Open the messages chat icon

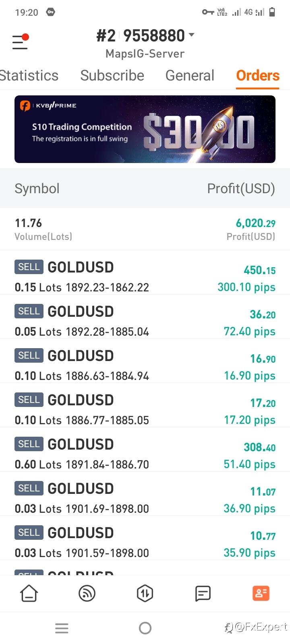[x=203, y=593]
